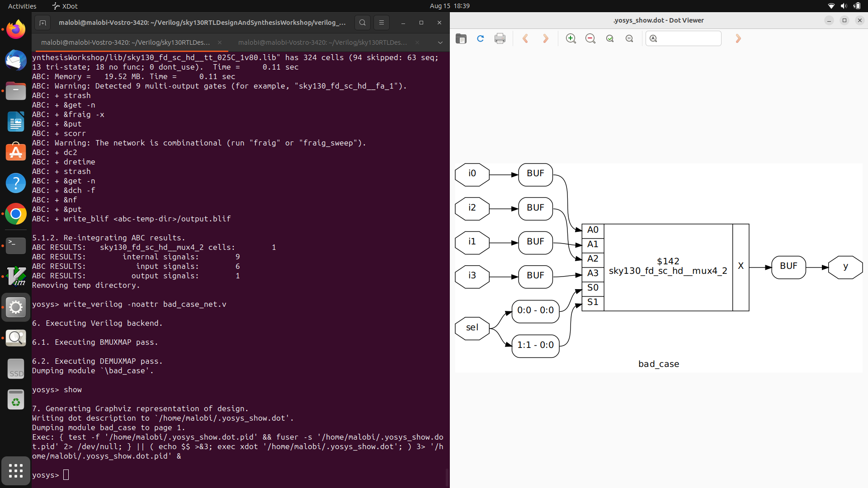The image size is (868, 488).
Task: Expand the terminal tab list chevron
Action: pyautogui.click(x=440, y=42)
